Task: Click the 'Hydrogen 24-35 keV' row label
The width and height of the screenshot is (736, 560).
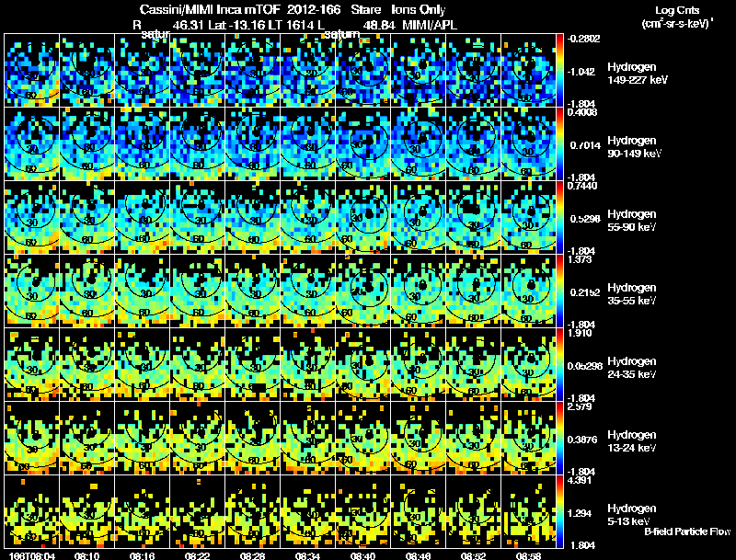Action: coord(632,368)
